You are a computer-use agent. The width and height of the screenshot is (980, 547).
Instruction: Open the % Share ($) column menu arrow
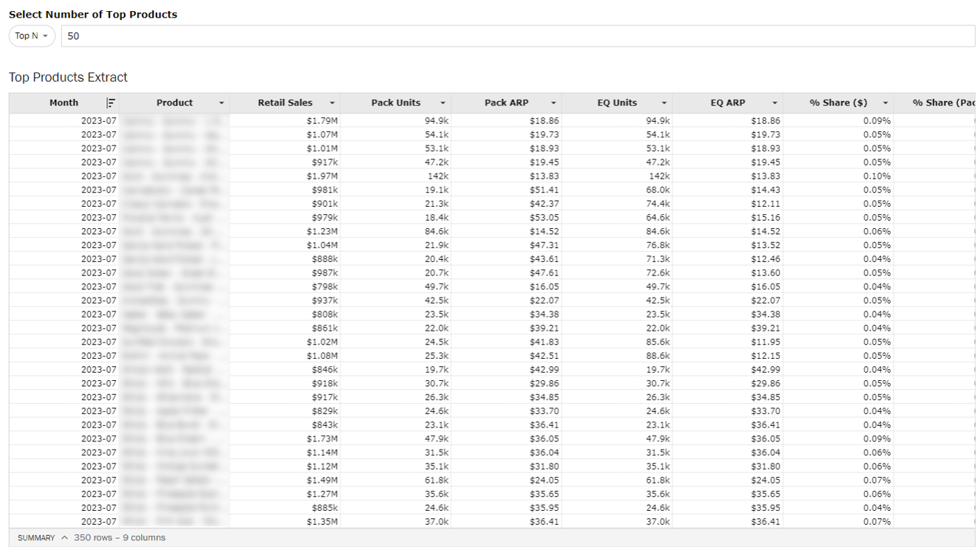(x=885, y=103)
